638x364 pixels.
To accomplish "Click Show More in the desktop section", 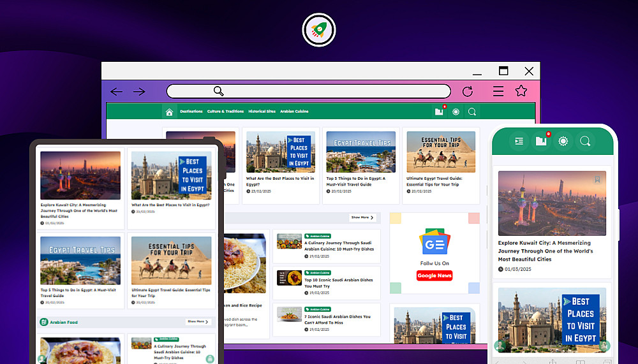I will (x=362, y=217).
